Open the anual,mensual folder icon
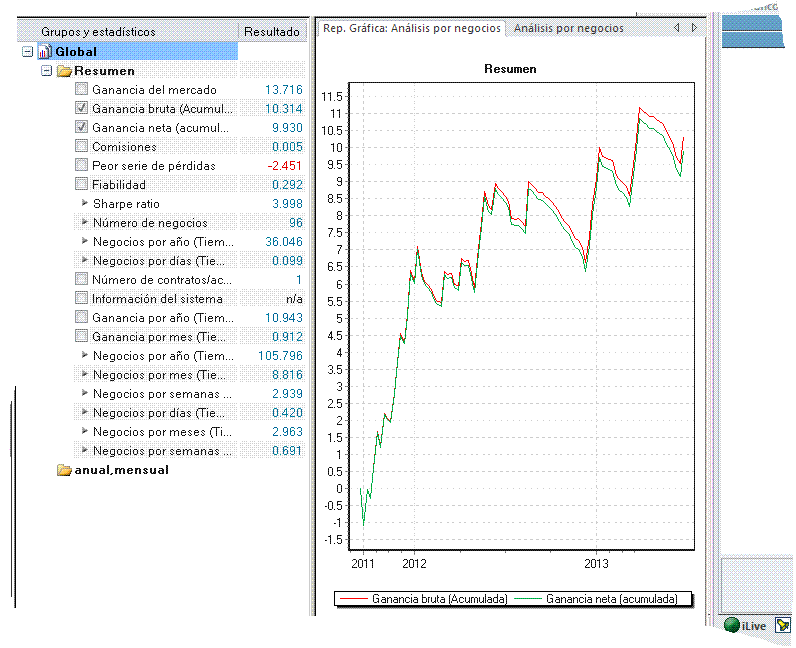Screen dimensions: 796x648 coord(64,470)
